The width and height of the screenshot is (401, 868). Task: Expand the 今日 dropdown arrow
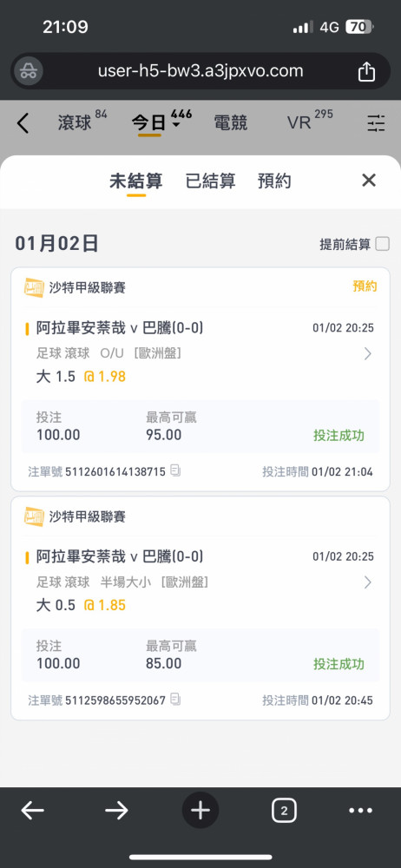(176, 125)
